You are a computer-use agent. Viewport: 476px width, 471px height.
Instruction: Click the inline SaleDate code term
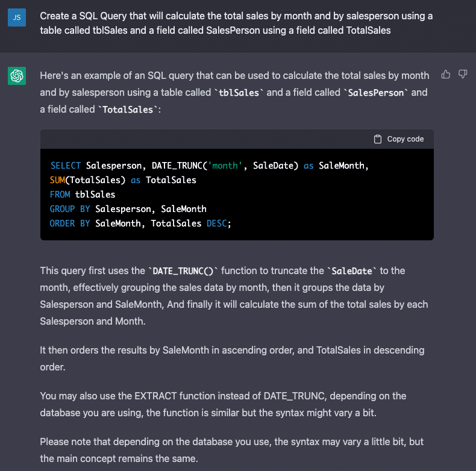click(x=352, y=270)
